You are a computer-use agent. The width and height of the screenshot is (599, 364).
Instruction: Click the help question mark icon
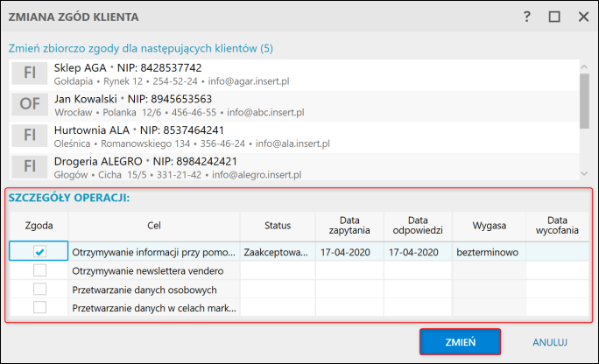526,17
